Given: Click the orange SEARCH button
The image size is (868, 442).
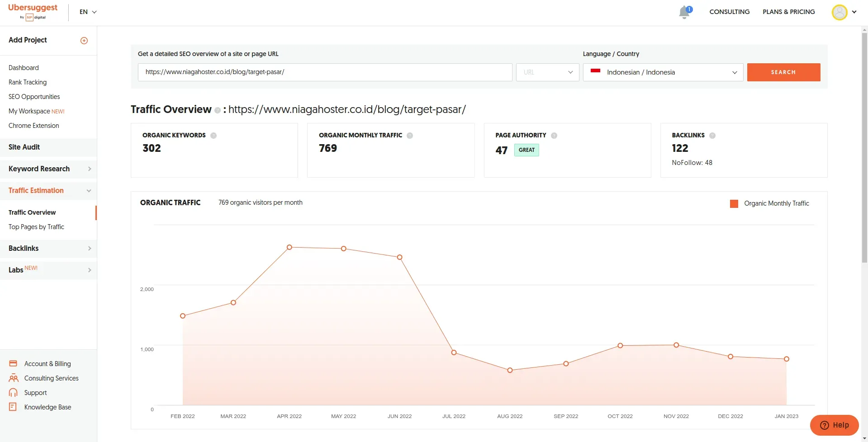Looking at the screenshot, I should 783,72.
